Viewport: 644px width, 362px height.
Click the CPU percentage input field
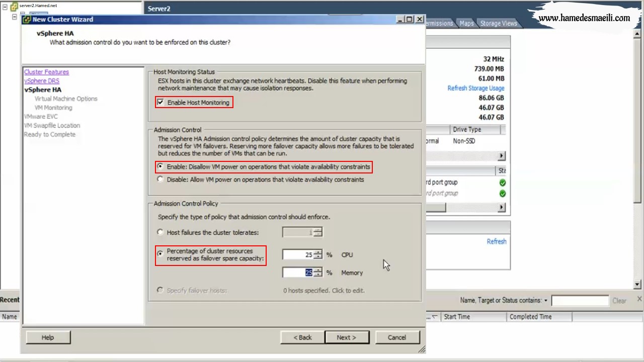298,255
